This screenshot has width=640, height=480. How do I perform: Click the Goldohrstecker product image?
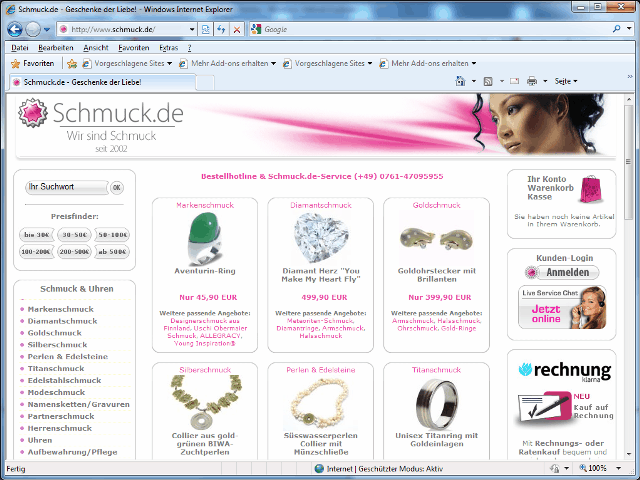point(436,239)
